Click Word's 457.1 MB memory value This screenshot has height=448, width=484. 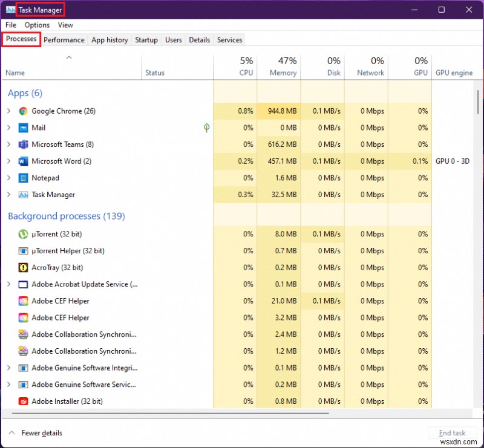tap(282, 161)
